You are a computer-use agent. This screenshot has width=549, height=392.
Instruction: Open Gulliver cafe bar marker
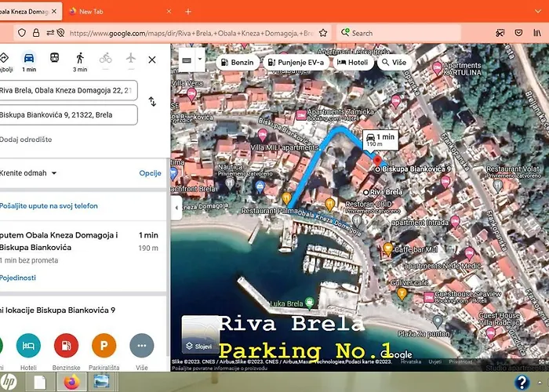click(x=402, y=293)
